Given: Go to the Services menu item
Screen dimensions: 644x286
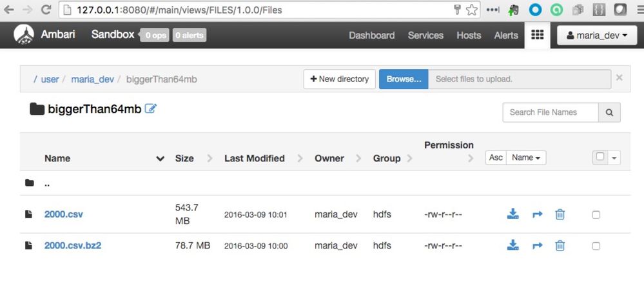Looking at the screenshot, I should tap(425, 36).
